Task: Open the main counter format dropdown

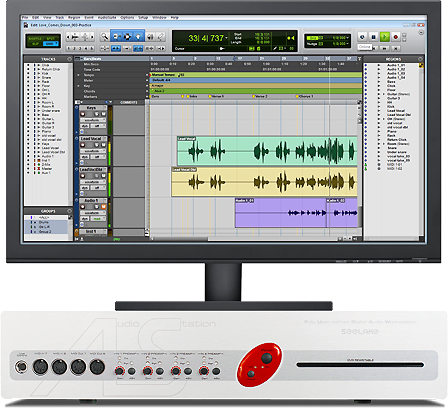Action: [227, 38]
